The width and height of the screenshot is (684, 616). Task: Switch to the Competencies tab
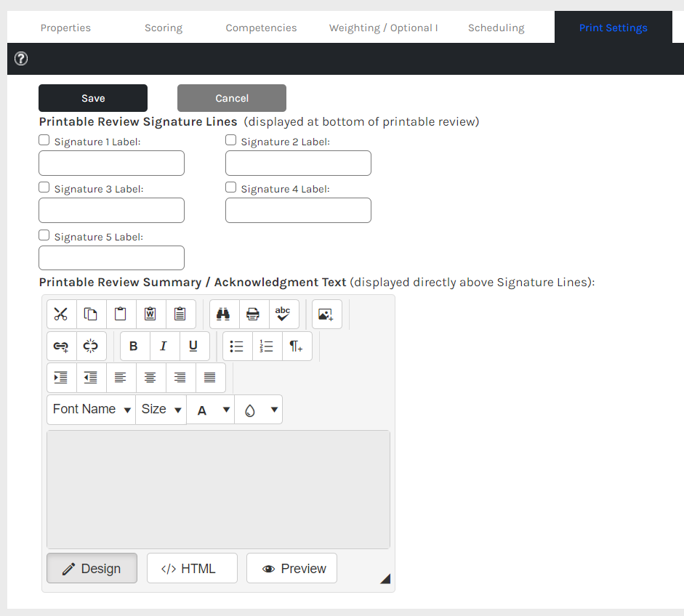pos(261,28)
